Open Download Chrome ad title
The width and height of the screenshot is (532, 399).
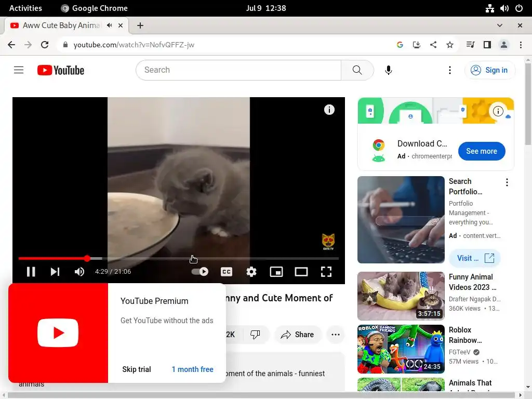pos(422,143)
